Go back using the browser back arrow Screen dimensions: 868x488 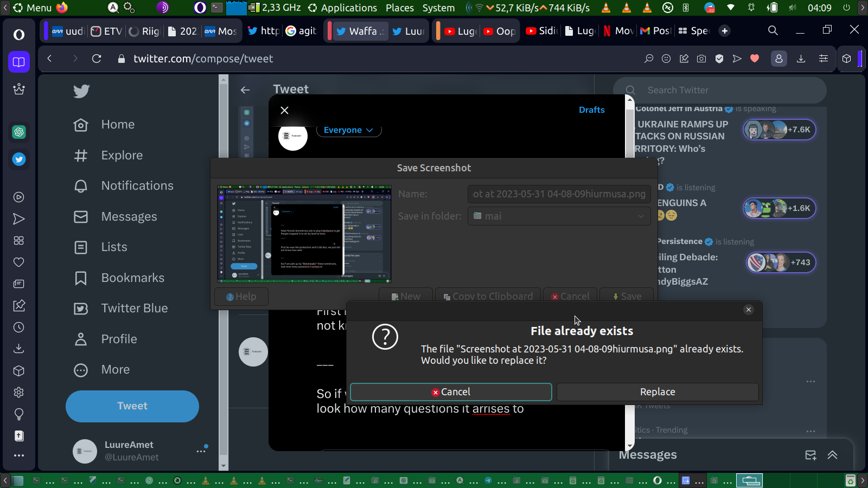coord(49,59)
